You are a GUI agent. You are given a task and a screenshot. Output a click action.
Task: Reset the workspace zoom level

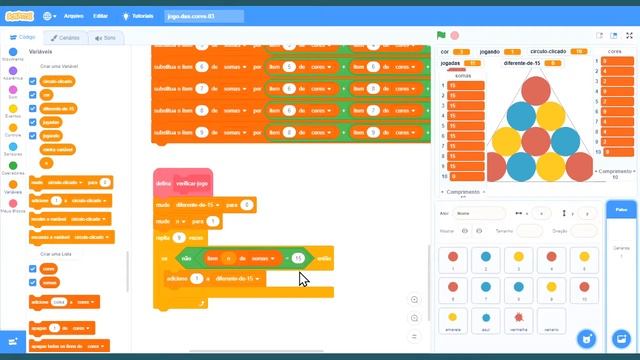click(414, 337)
